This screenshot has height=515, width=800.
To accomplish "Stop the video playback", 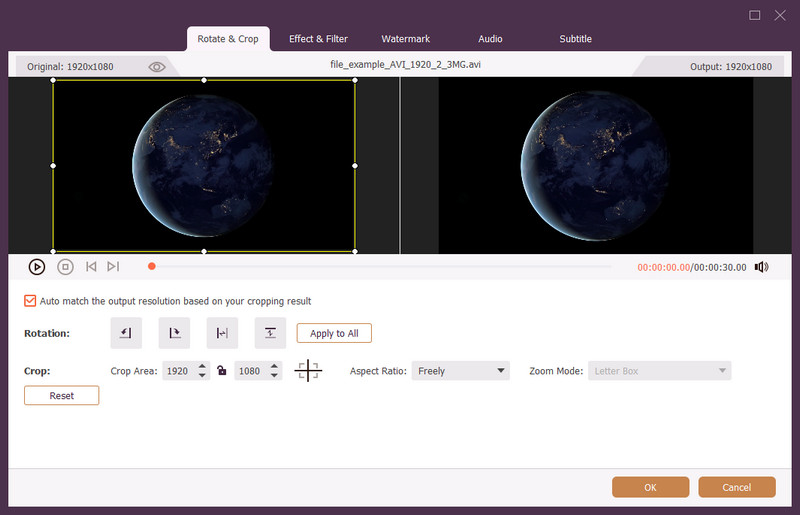I will pyautogui.click(x=65, y=267).
